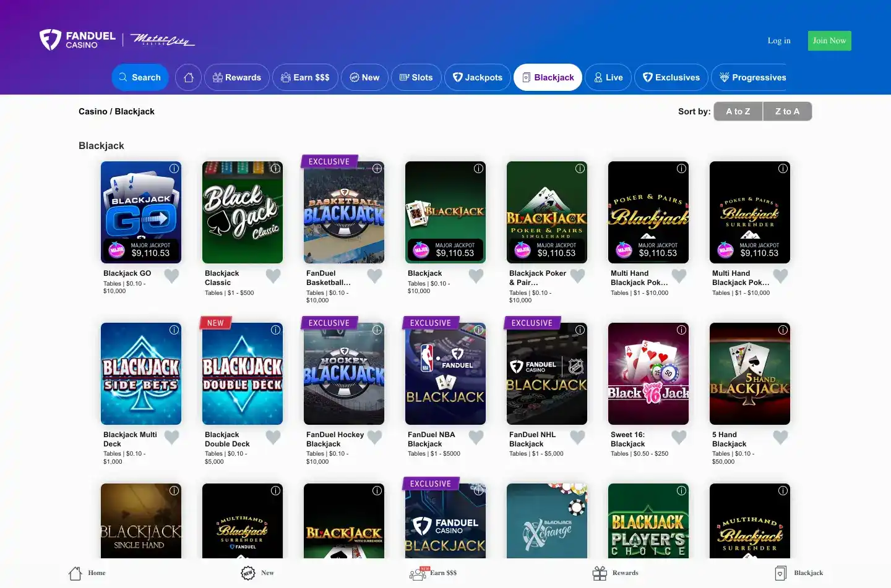891x588 pixels.
Task: Click the Motor City Casino logo
Action: (x=162, y=40)
